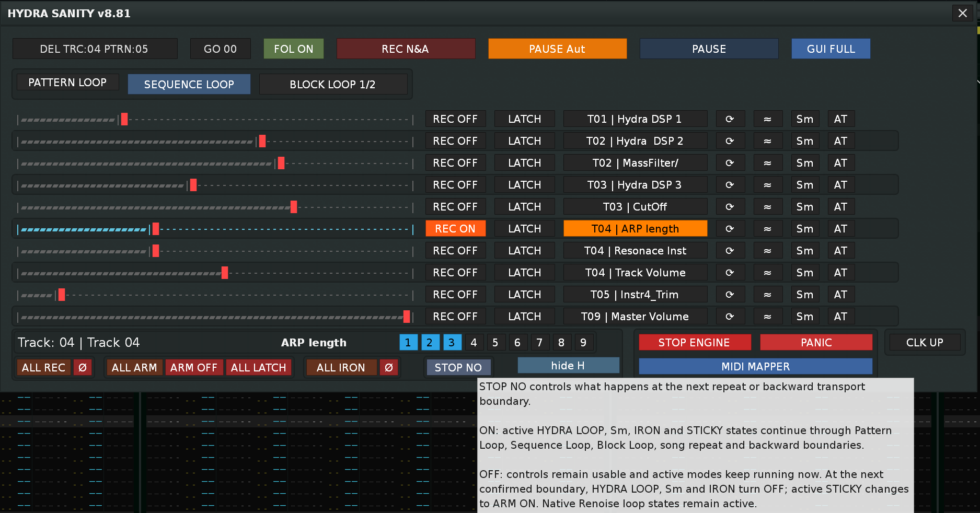
Task: Click the hide H button
Action: 568,366
